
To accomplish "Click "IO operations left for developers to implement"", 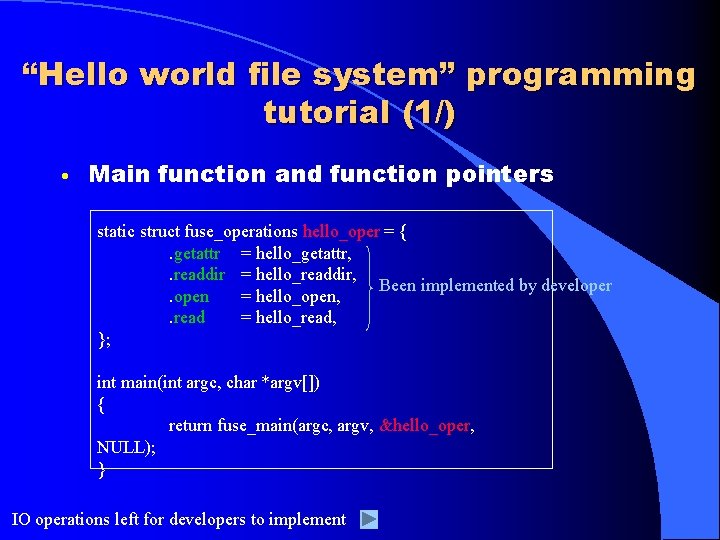I will pos(179,519).
